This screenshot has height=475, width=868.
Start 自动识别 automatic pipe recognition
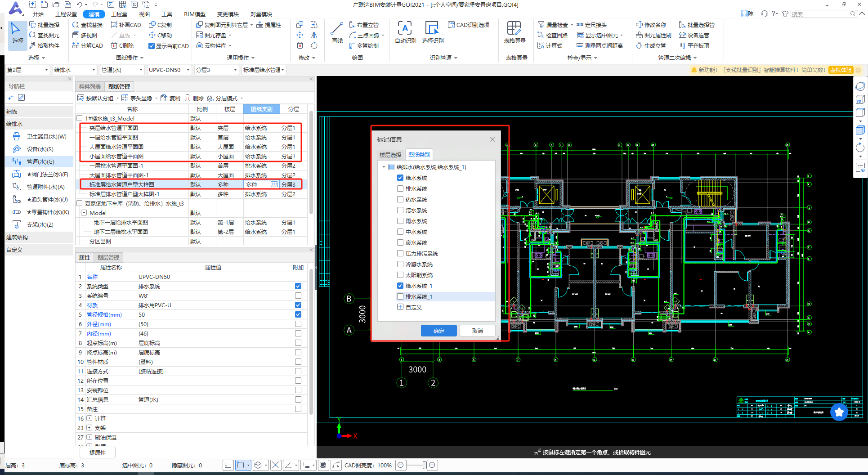405,33
